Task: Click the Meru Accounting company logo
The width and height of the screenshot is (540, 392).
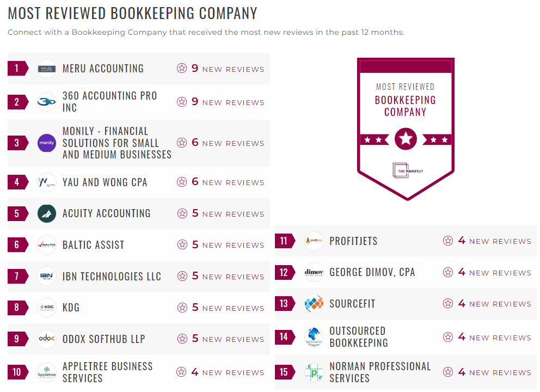Action: [46, 69]
